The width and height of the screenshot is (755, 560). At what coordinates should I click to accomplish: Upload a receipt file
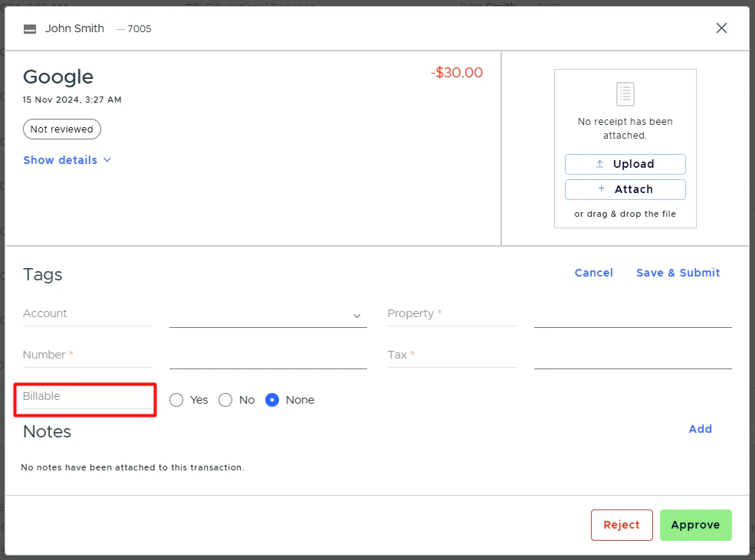coord(625,164)
